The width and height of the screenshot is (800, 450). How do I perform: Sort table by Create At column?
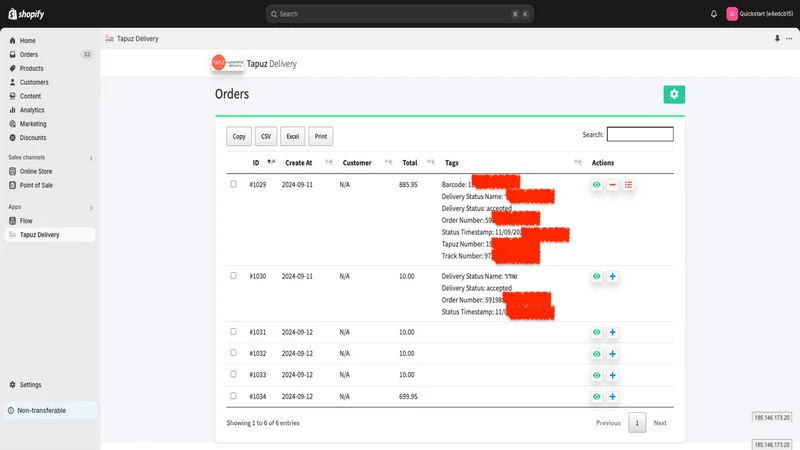308,163
